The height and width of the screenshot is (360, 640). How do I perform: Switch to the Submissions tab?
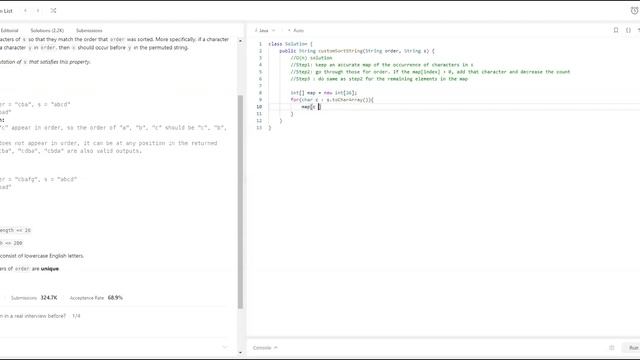pyautogui.click(x=89, y=31)
